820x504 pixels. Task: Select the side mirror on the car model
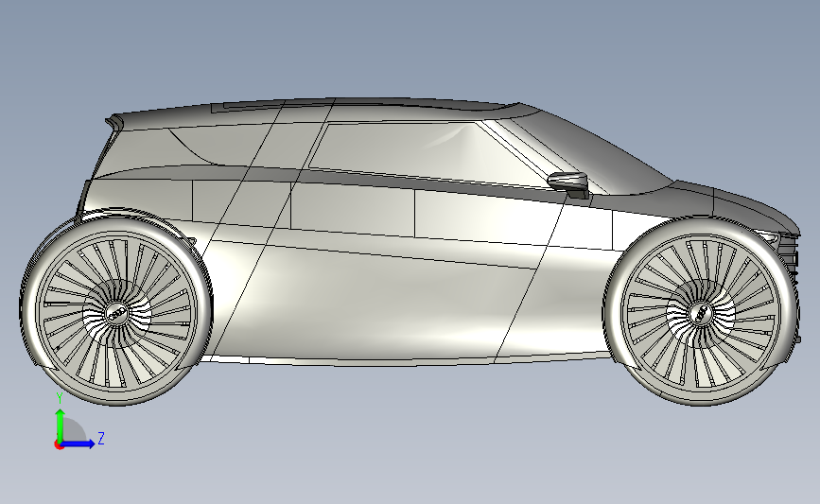click(569, 183)
